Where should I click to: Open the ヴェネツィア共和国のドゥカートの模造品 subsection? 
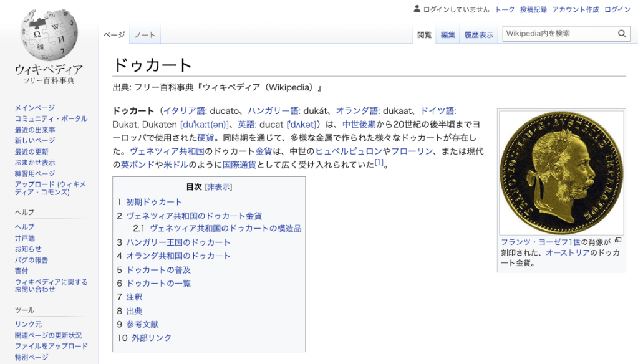point(225,229)
